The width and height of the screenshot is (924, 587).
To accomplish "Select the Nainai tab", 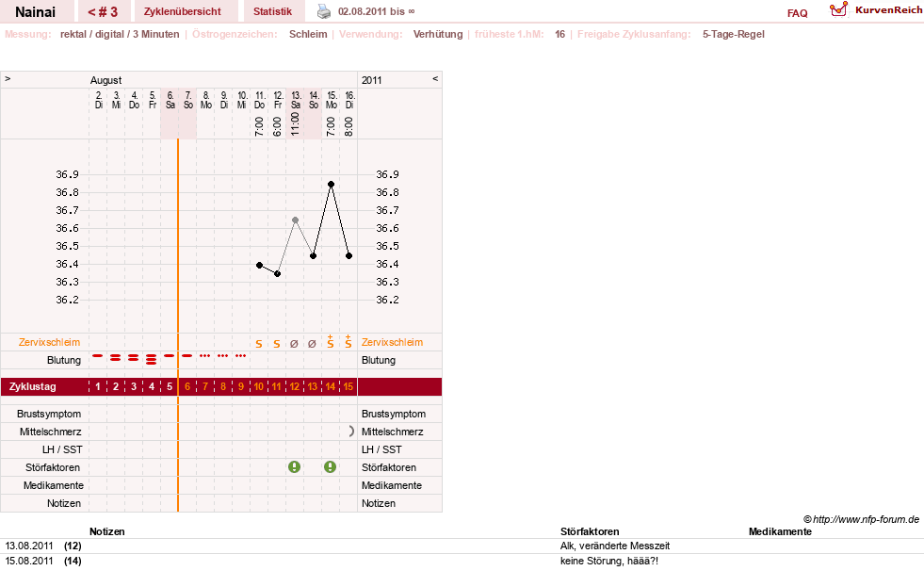I will coord(36,12).
